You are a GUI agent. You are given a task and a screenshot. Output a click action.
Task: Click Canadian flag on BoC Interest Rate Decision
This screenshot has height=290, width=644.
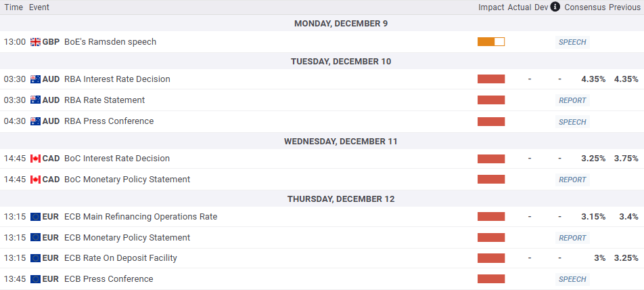[x=36, y=159]
